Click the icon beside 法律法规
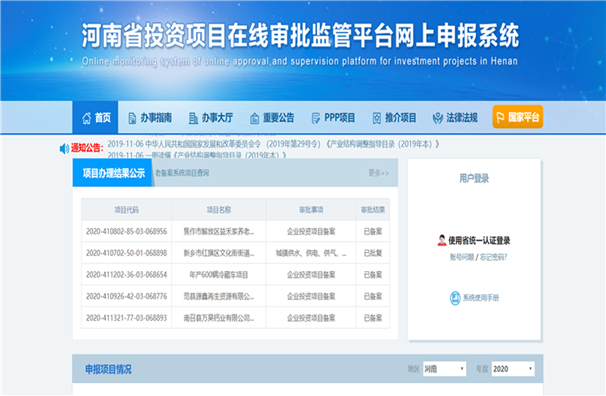 pyautogui.click(x=437, y=118)
